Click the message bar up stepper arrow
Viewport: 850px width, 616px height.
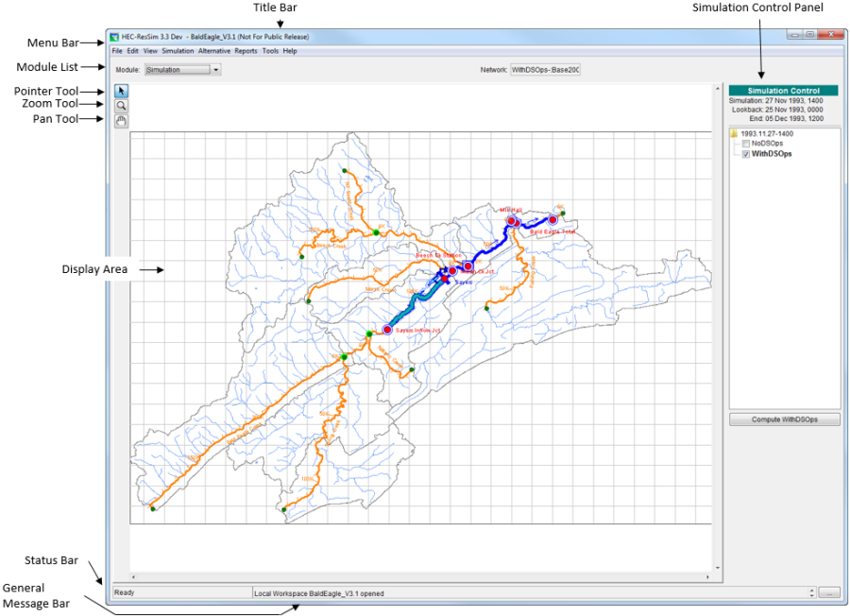click(812, 590)
